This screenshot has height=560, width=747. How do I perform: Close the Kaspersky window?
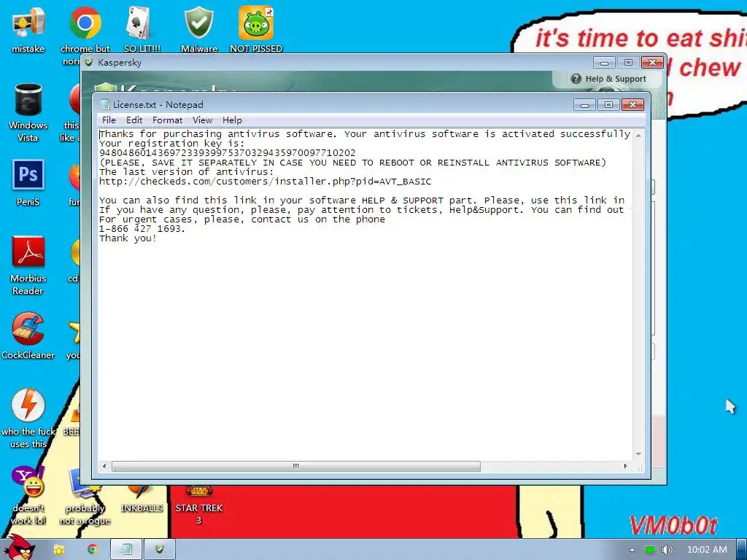(x=653, y=63)
